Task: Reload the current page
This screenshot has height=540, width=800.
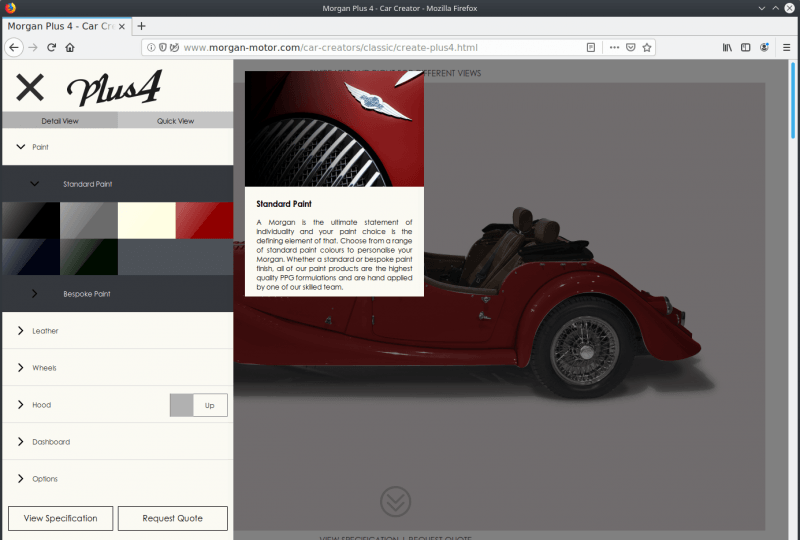Action: click(52, 47)
